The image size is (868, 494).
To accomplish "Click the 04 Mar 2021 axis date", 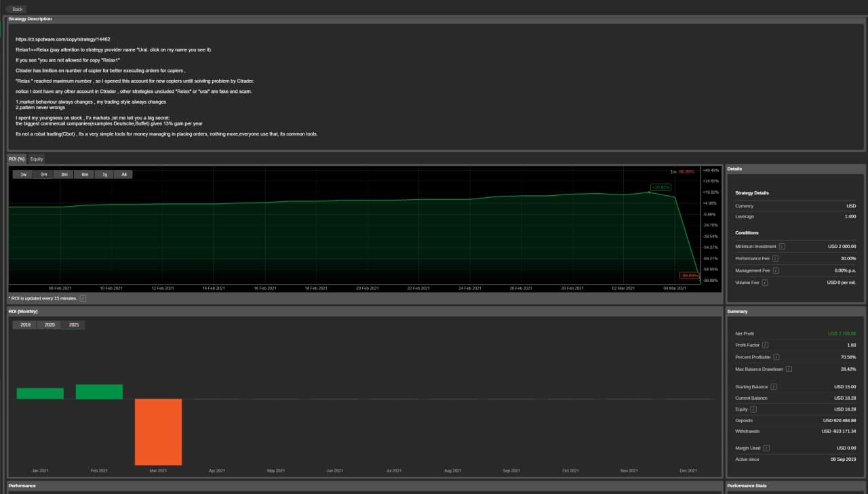I will [x=674, y=289].
